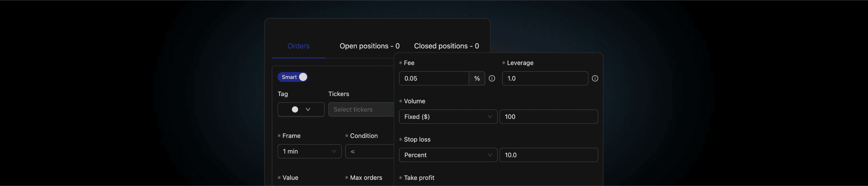Image resolution: width=868 pixels, height=186 pixels.
Task: Expand the Frame dropdown showing 1 min
Action: (x=309, y=151)
